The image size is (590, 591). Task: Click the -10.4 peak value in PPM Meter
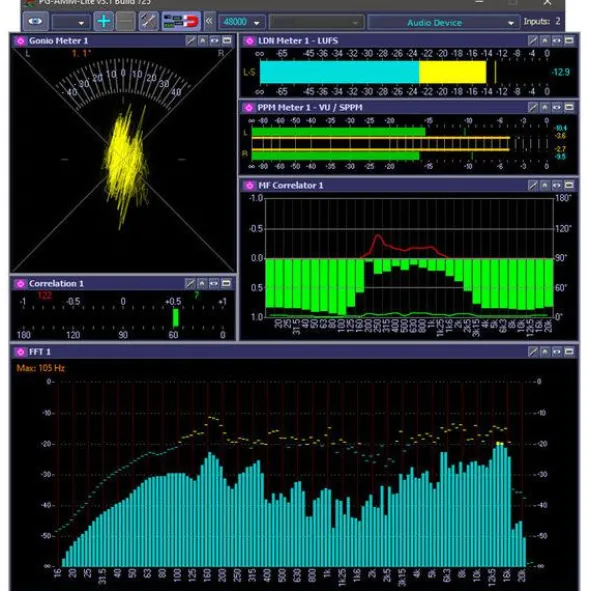point(561,129)
